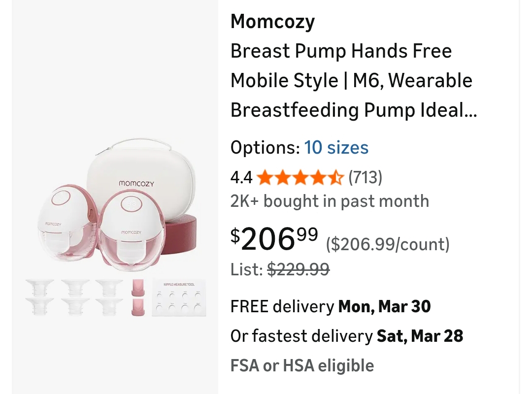Click the clear flange inserts in product image
This screenshot has width=532, height=394.
(x=75, y=297)
